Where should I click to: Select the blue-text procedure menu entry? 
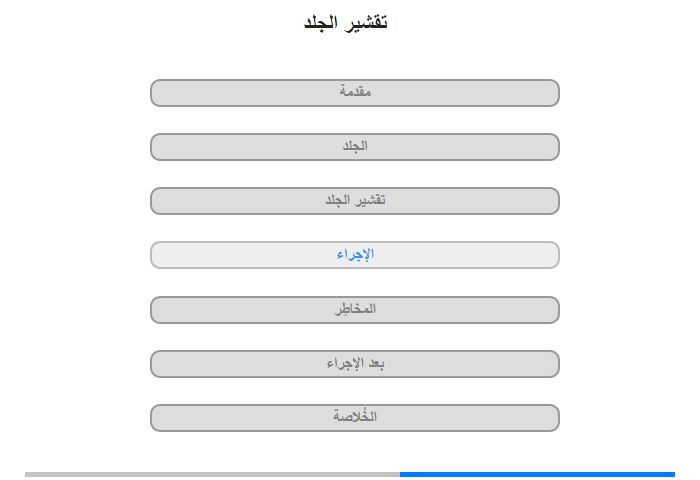[x=354, y=255]
